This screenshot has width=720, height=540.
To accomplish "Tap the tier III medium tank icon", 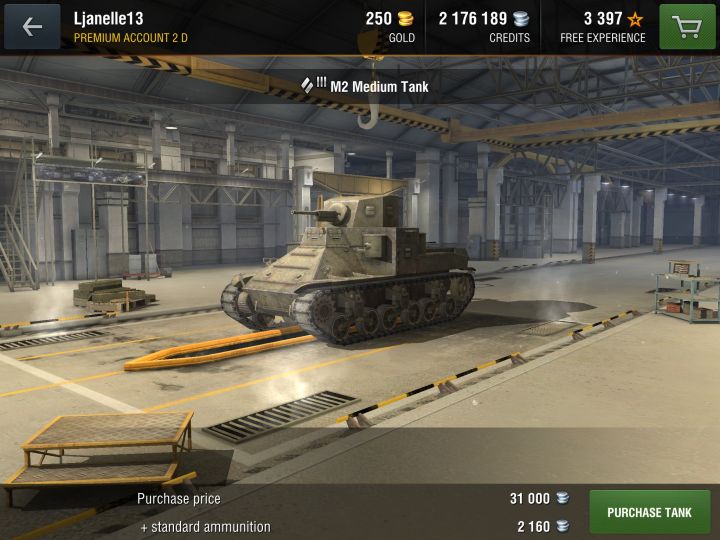I will [x=314, y=85].
